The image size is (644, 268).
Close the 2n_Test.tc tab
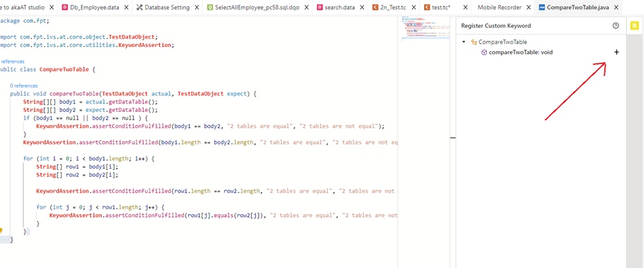pyautogui.click(x=414, y=8)
